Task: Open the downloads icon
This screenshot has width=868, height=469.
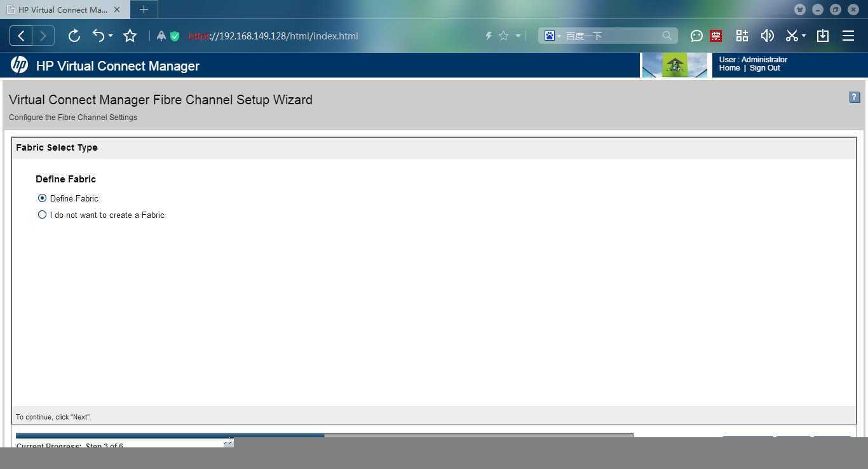Action: (823, 36)
